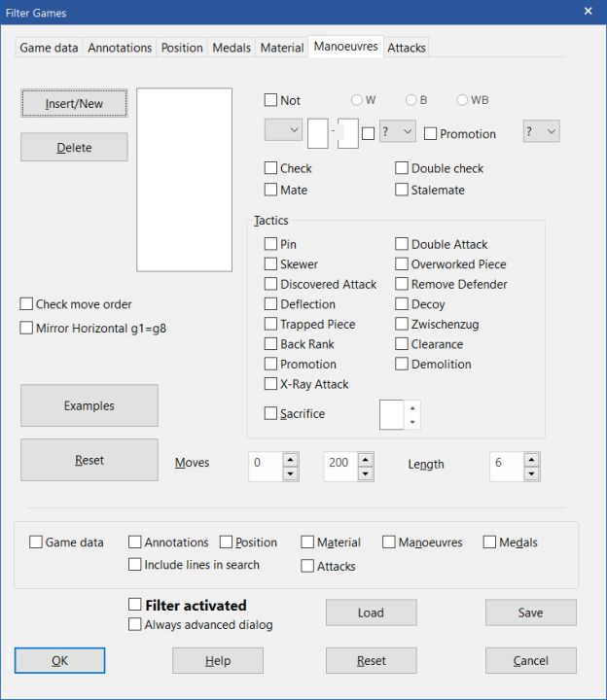The width and height of the screenshot is (607, 700).
Task: Check the Discovered Attack option
Action: [271, 284]
